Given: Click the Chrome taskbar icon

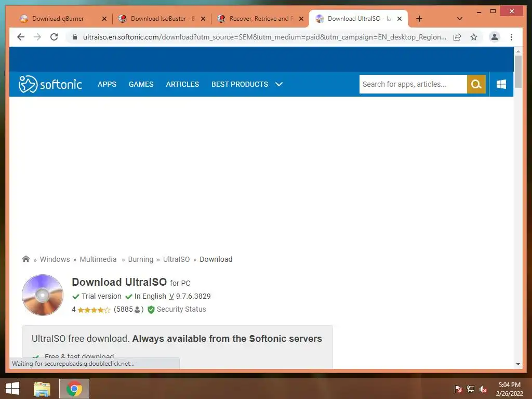Looking at the screenshot, I should pyautogui.click(x=74, y=389).
